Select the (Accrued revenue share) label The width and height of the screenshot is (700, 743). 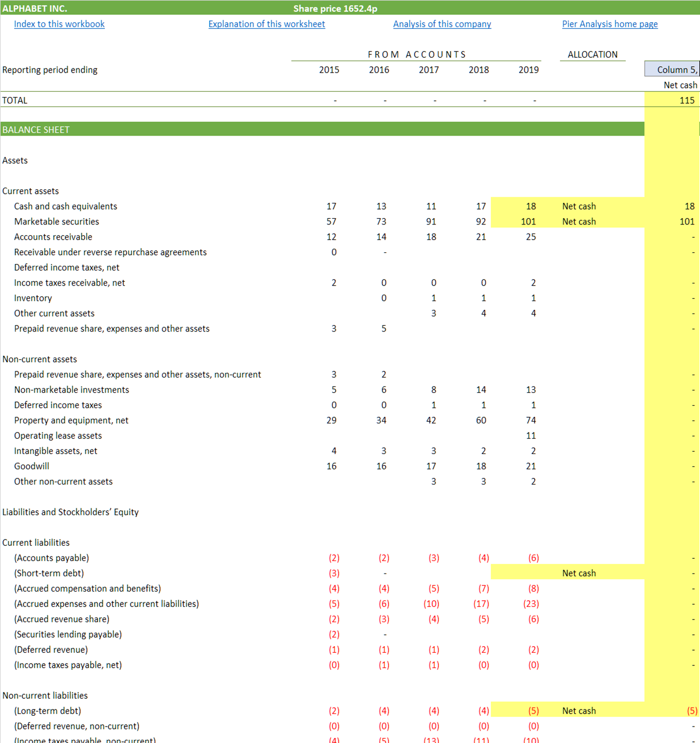[x=62, y=619]
